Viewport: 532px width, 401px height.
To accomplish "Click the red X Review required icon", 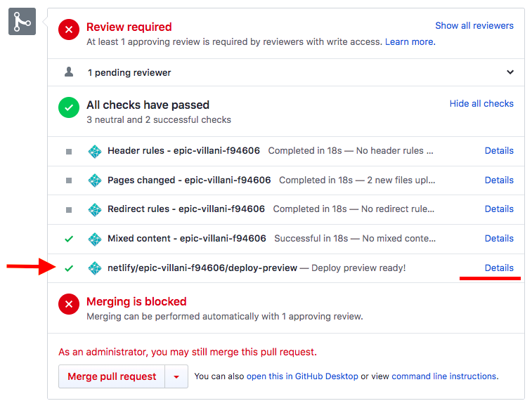I will pyautogui.click(x=69, y=29).
